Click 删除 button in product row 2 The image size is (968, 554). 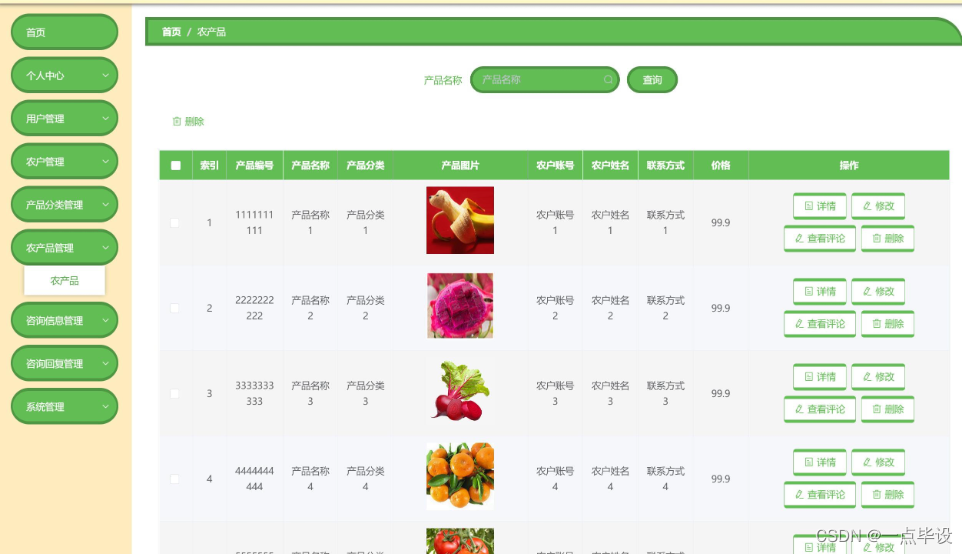(887, 324)
